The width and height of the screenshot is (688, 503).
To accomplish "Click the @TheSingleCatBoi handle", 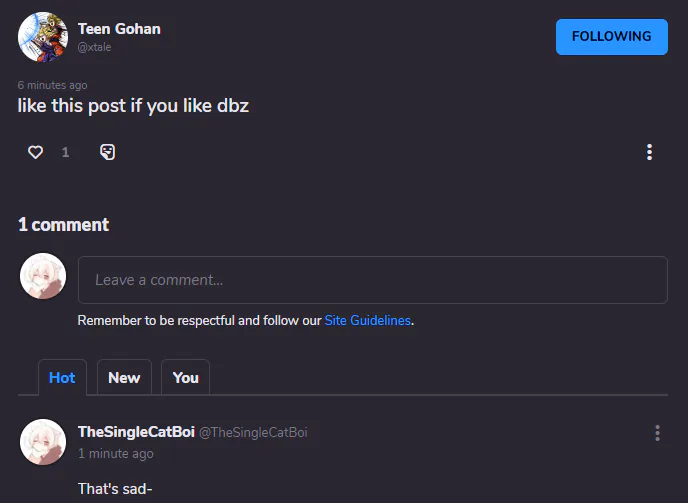I will (x=253, y=433).
